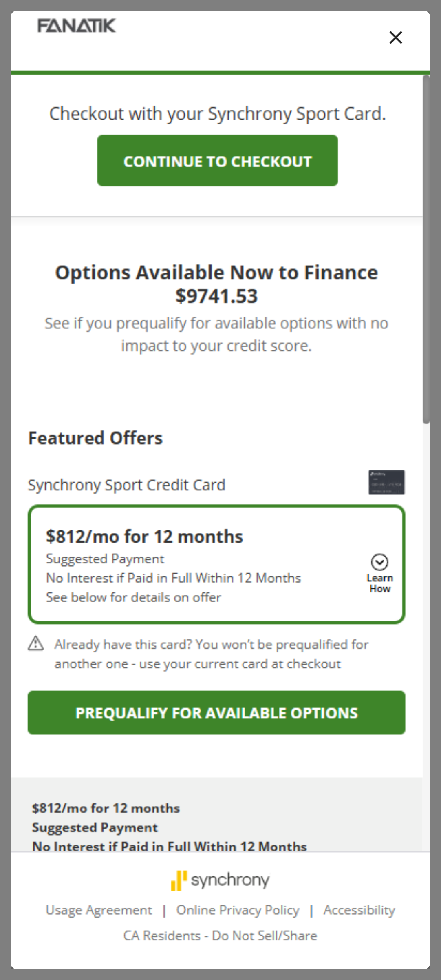Click the warning triangle icon
The width and height of the screenshot is (441, 980).
[36, 643]
